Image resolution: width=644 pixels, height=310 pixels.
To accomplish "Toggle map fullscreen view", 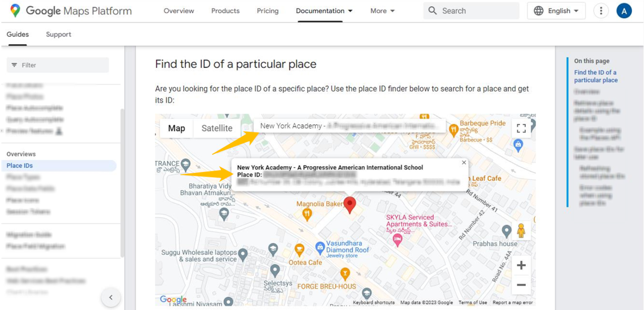I will 521,128.
